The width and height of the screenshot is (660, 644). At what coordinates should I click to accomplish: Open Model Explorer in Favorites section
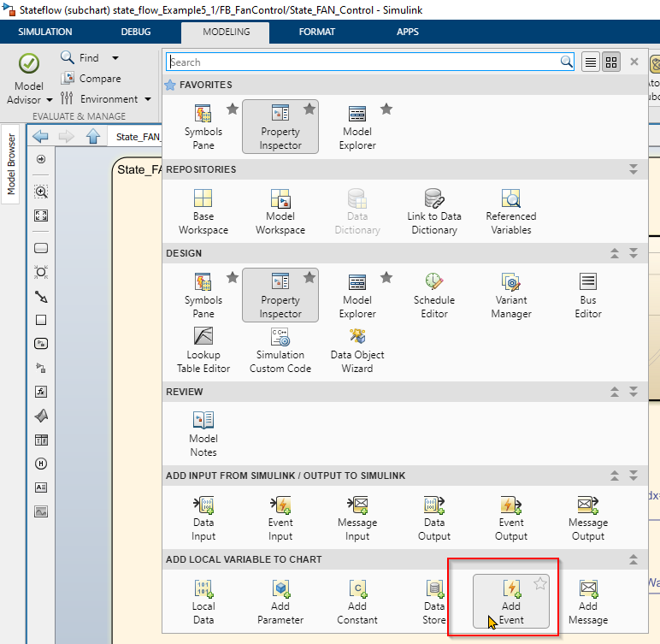point(357,127)
